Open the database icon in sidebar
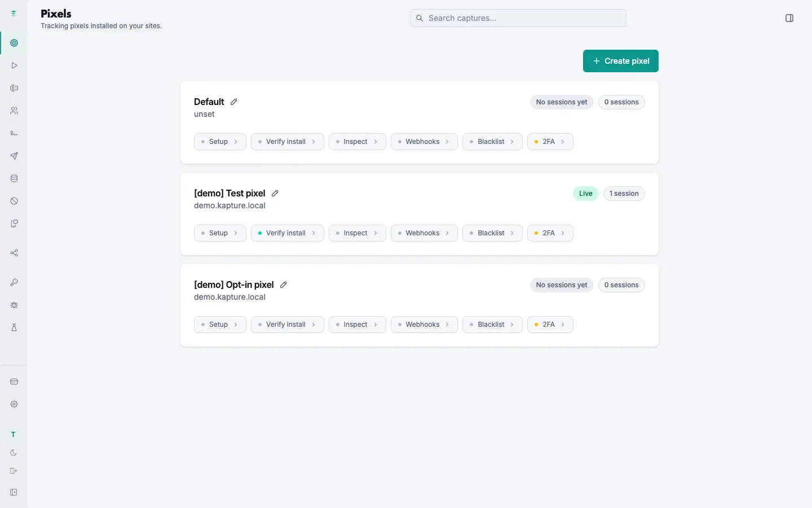Screen dimensions: 812x508 pyautogui.click(x=14, y=178)
